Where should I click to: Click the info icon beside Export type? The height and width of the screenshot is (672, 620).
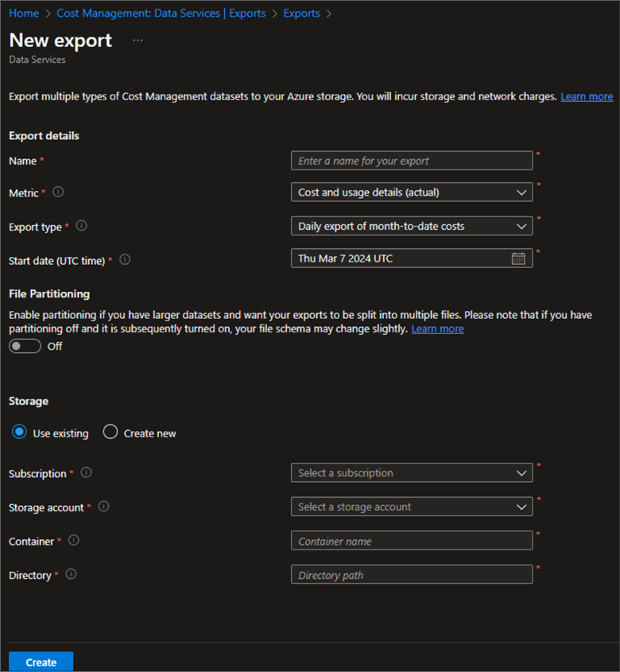[81, 227]
